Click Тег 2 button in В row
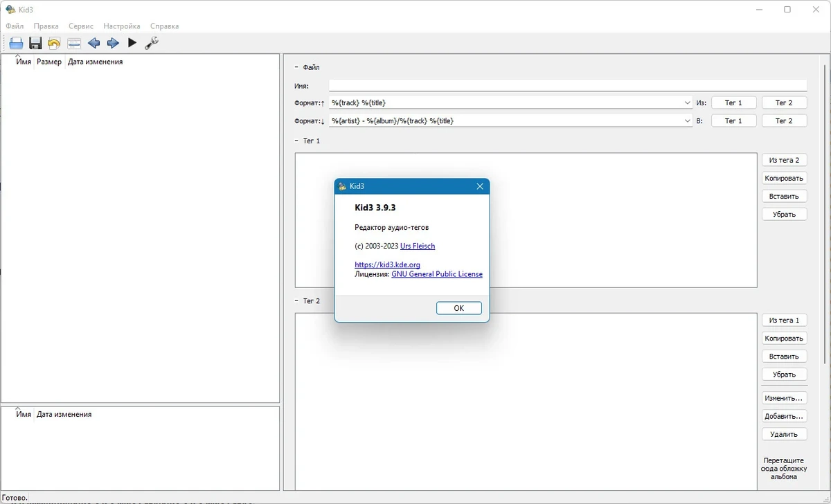831x504 pixels. 784,120
